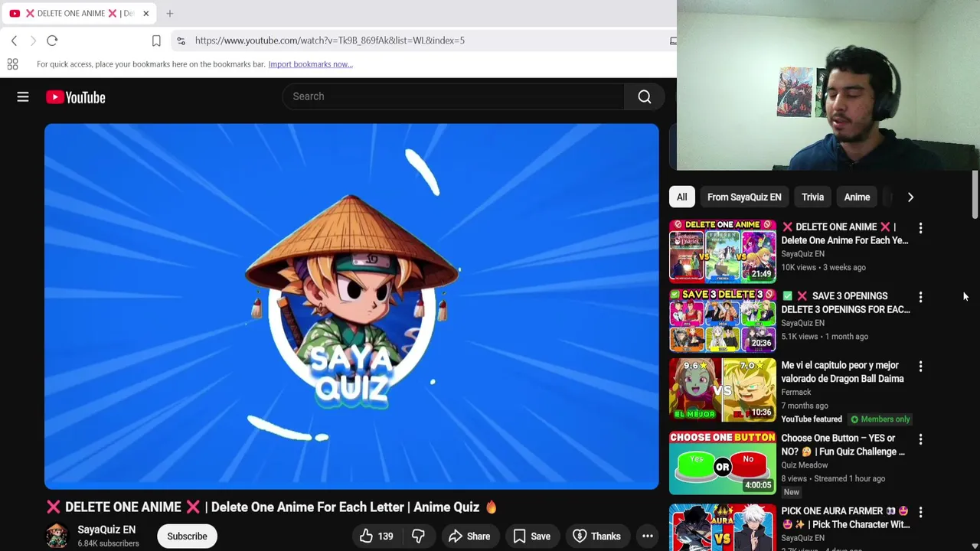Open SayaQuiz EN channel avatar

[x=57, y=536]
